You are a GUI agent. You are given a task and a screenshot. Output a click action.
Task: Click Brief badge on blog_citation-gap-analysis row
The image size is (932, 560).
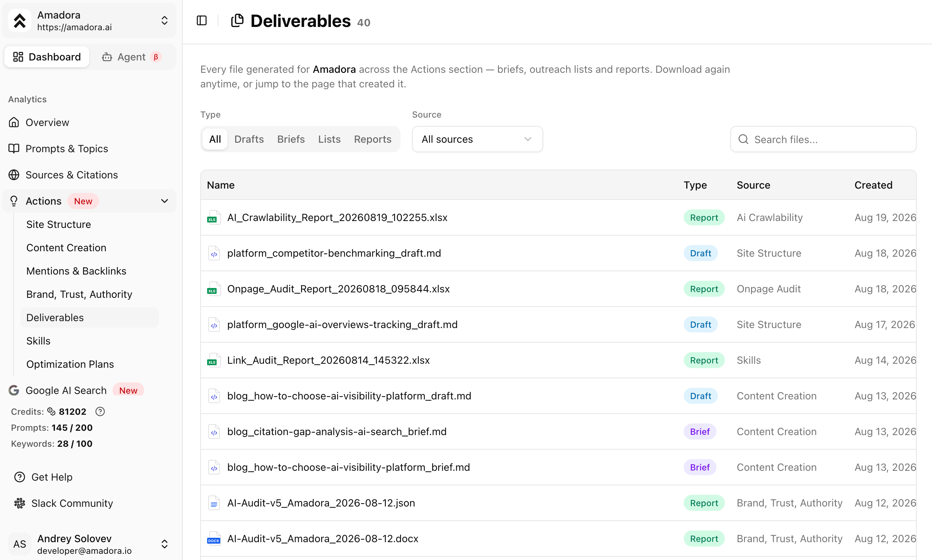(700, 432)
